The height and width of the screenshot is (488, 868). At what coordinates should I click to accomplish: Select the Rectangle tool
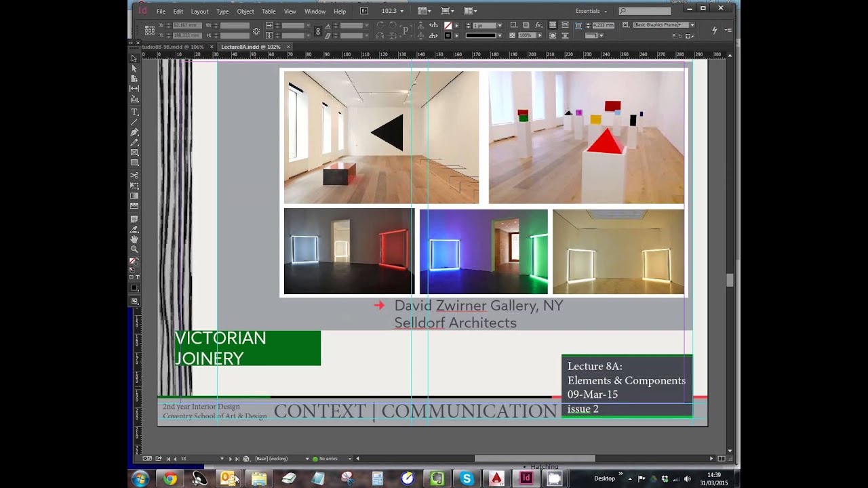pos(134,163)
